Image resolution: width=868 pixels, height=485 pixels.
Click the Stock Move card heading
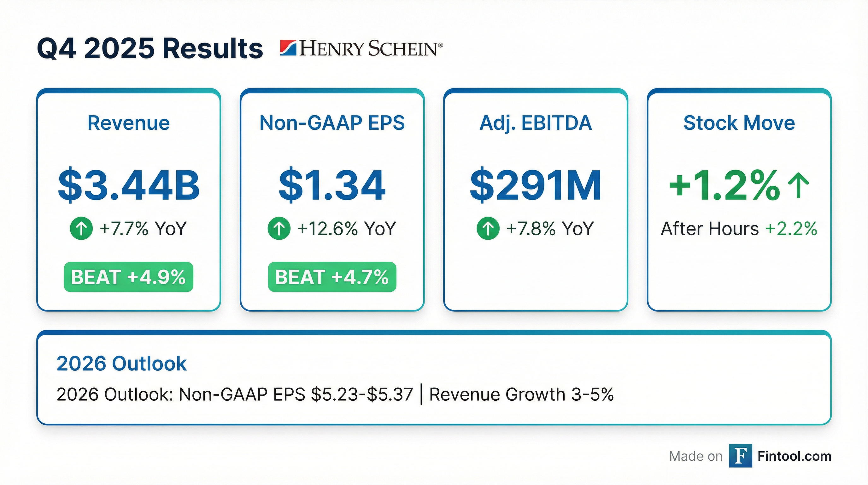pyautogui.click(x=739, y=123)
